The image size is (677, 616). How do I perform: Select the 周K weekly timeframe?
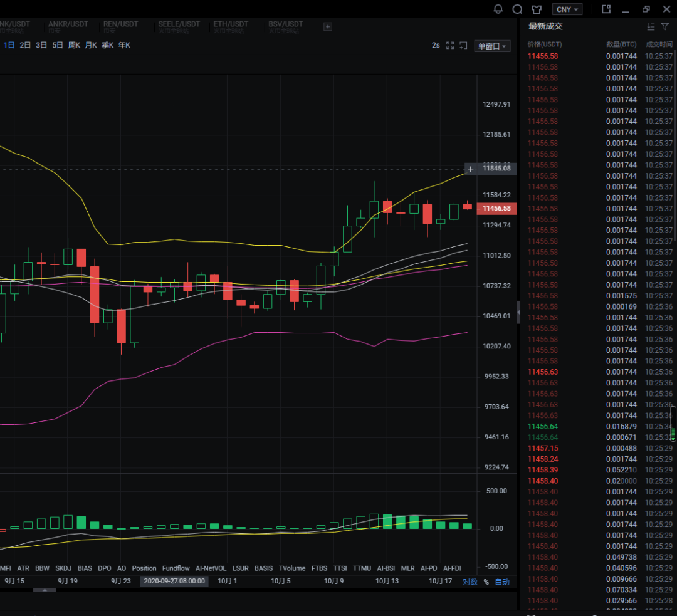74,45
